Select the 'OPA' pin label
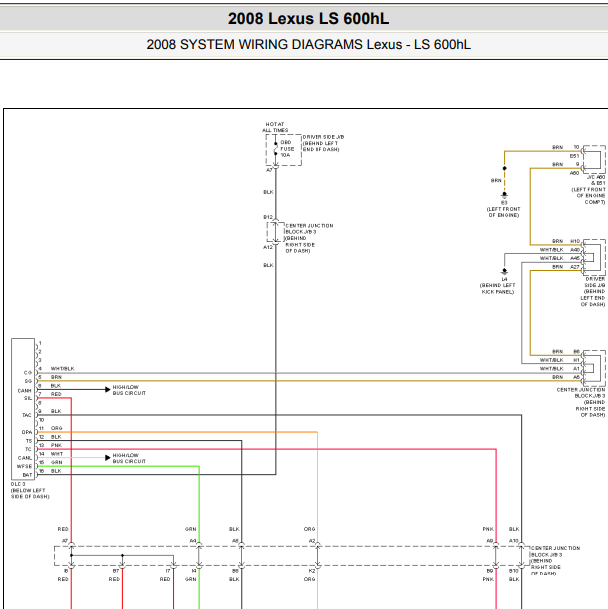Viewport: 608px width, 609px height. tap(27, 433)
